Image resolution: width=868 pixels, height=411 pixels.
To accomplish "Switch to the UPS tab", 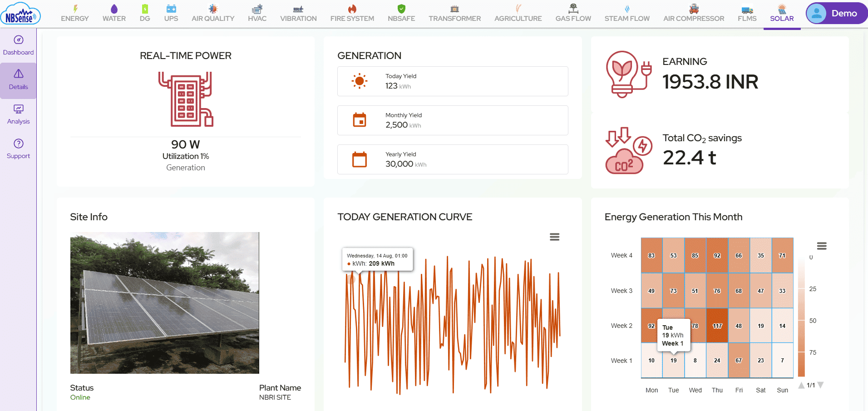I will pyautogui.click(x=171, y=14).
